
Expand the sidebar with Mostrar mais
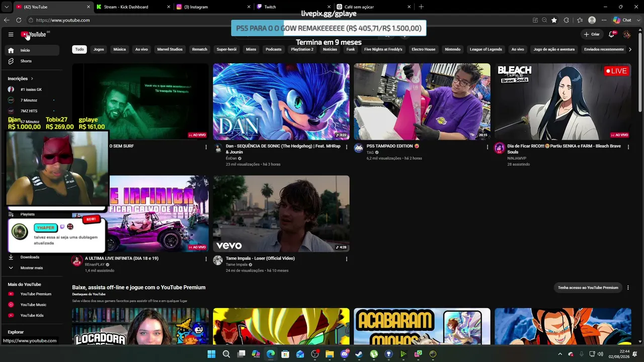[x=32, y=268]
